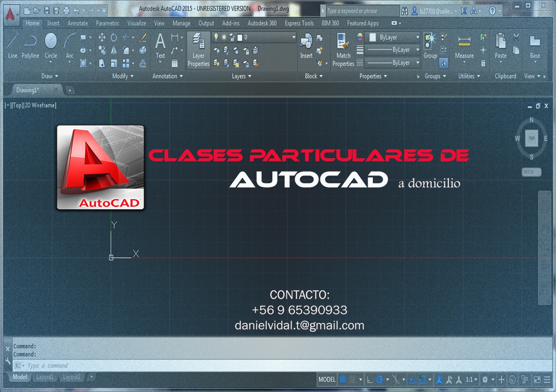Click the Table icon in Annotation panel

(174, 63)
